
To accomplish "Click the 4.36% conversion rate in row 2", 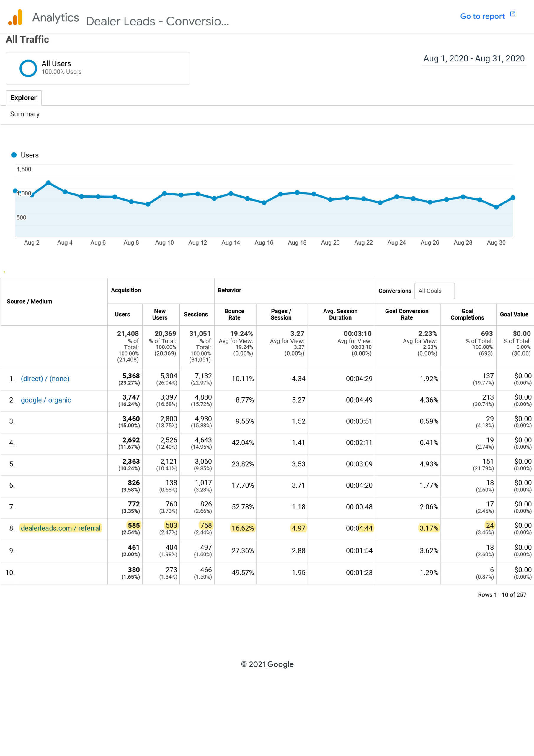I will pyautogui.click(x=429, y=400).
